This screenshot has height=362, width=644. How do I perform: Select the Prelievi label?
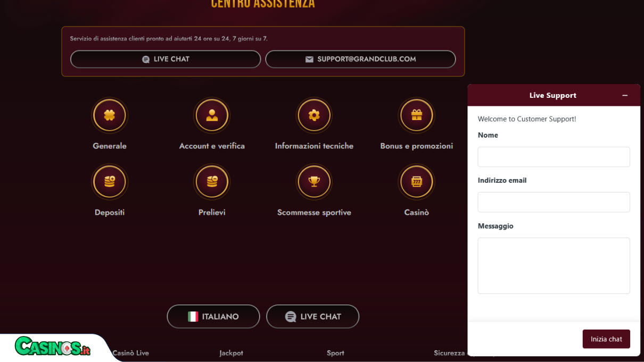click(x=212, y=212)
